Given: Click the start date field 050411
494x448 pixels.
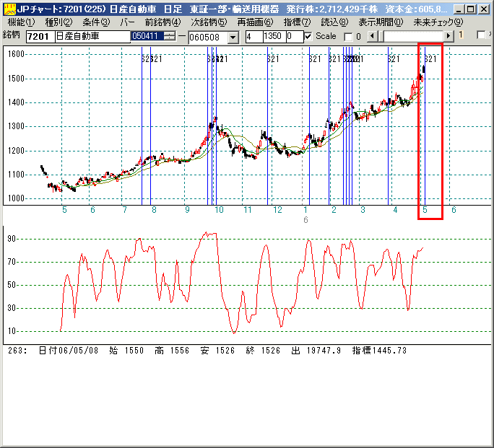Looking at the screenshot, I should 147,36.
